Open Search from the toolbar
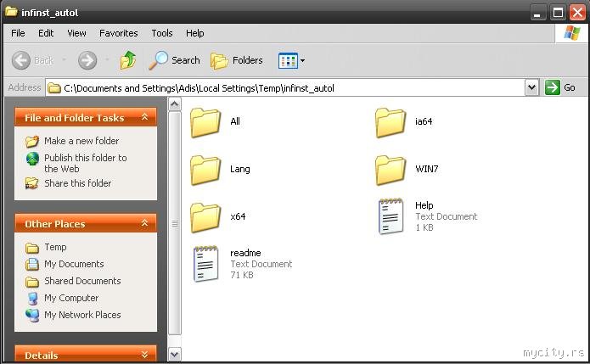The image size is (590, 364). click(174, 60)
